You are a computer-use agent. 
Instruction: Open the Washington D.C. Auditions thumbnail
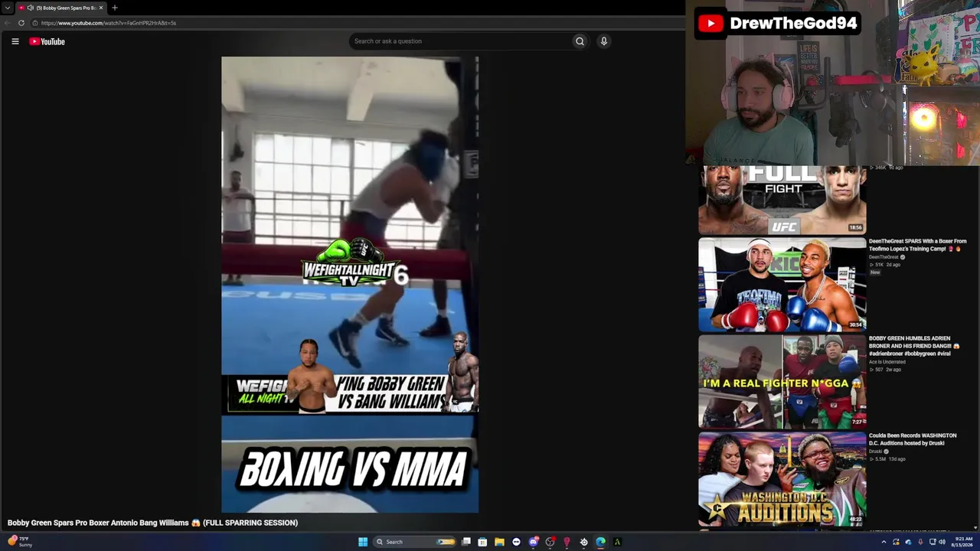782,479
